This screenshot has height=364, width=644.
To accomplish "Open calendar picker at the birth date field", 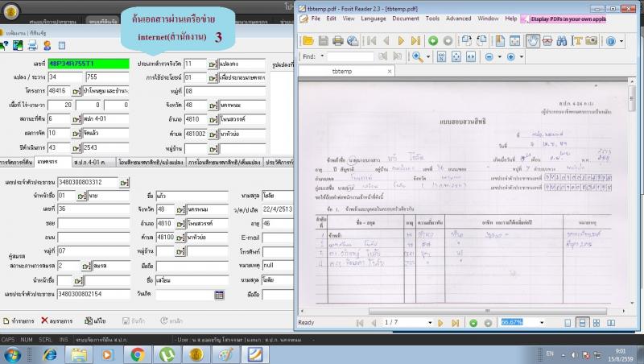I will click(x=219, y=295).
